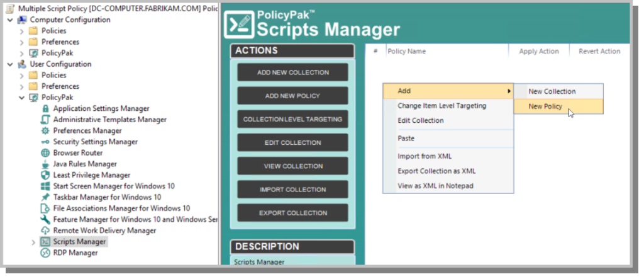The height and width of the screenshot is (279, 644).
Task: Select the Preferences Manager gear icon
Action: [x=45, y=131]
